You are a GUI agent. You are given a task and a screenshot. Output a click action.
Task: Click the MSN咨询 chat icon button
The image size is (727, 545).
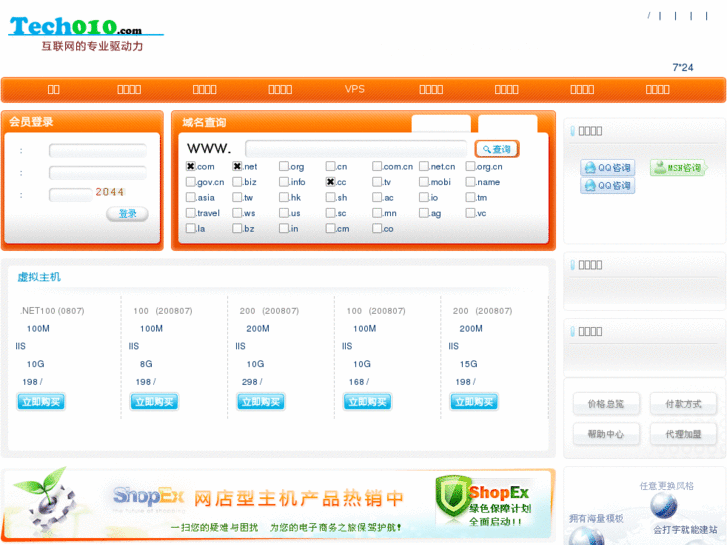point(678,167)
